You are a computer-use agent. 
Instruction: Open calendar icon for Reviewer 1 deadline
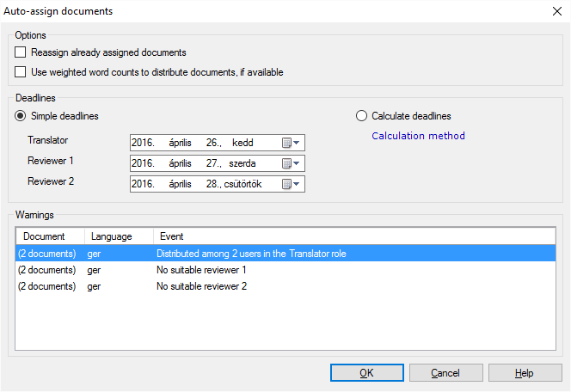pos(286,163)
